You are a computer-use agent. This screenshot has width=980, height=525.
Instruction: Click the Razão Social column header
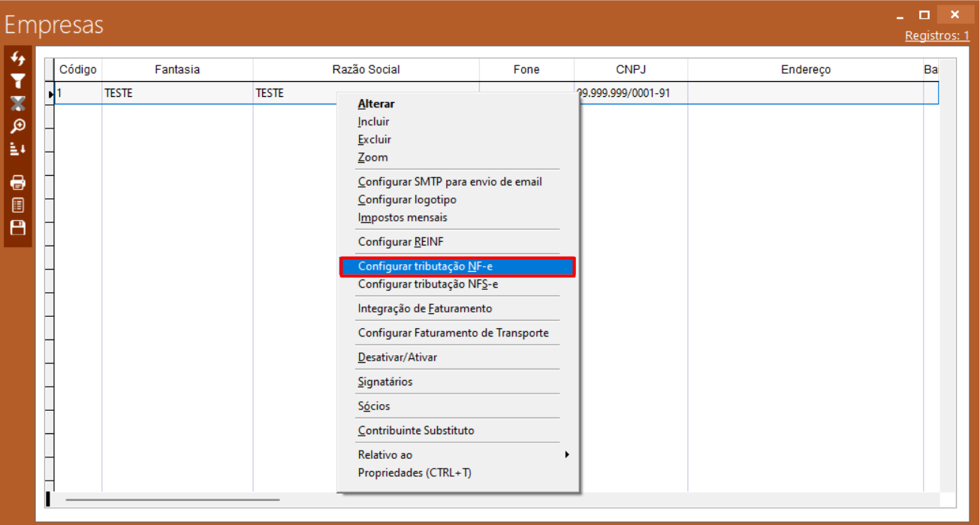coord(366,69)
